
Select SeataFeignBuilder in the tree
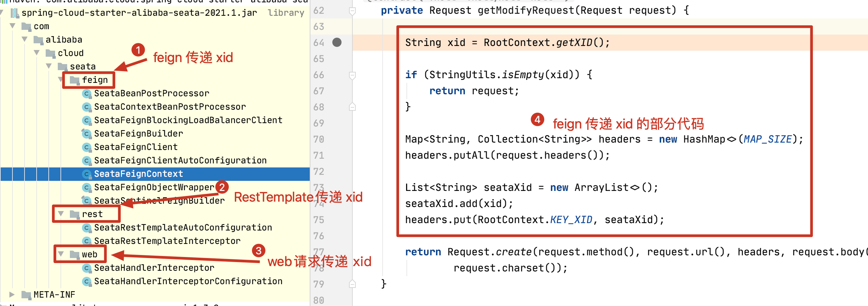tap(138, 134)
